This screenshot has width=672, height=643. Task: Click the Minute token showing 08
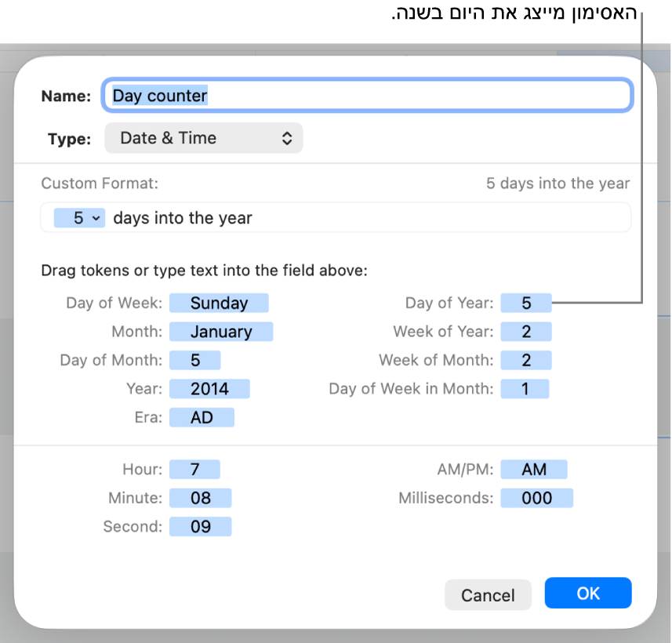tap(200, 497)
